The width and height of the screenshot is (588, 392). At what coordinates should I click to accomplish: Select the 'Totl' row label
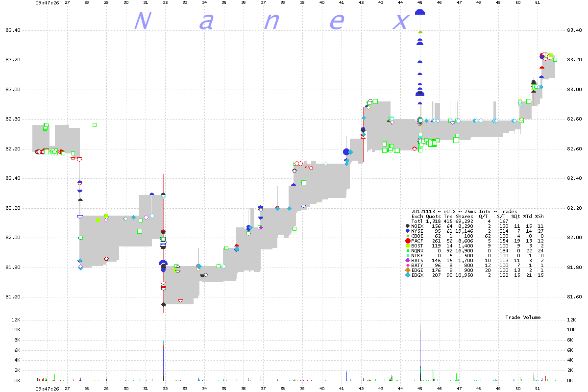click(x=417, y=221)
